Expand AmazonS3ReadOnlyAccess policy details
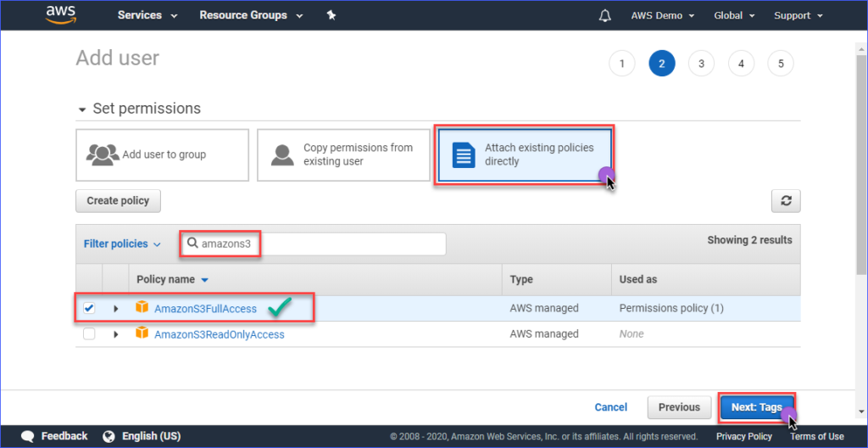868x448 pixels. point(115,334)
